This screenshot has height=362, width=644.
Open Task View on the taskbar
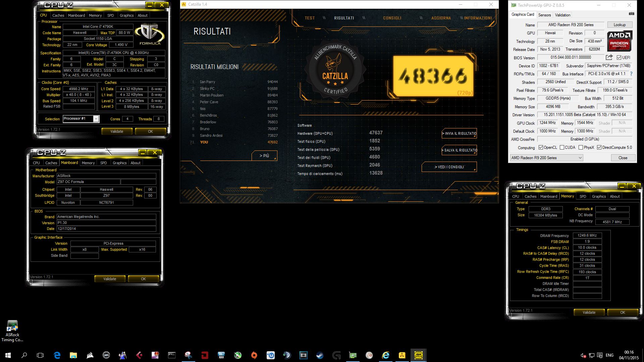(x=40, y=355)
